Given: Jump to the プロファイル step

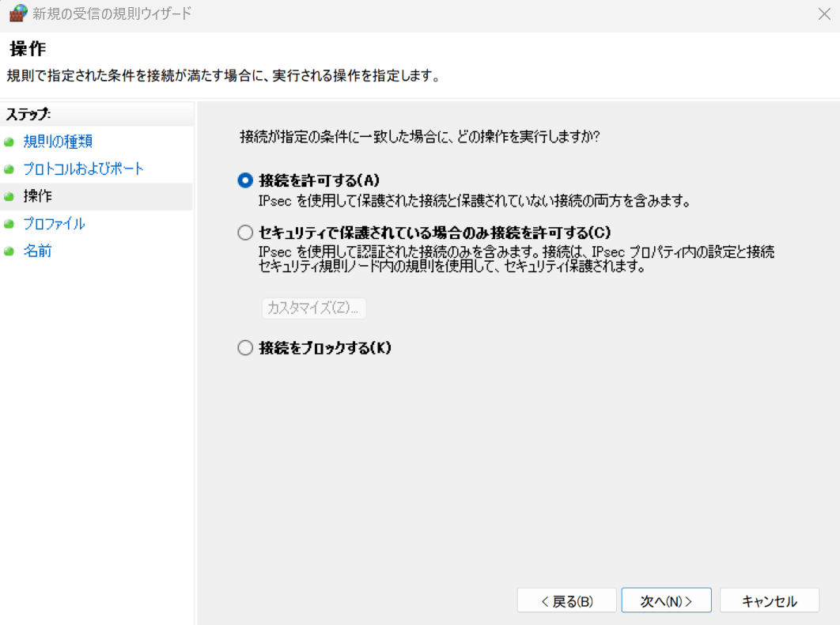Looking at the screenshot, I should coord(54,224).
